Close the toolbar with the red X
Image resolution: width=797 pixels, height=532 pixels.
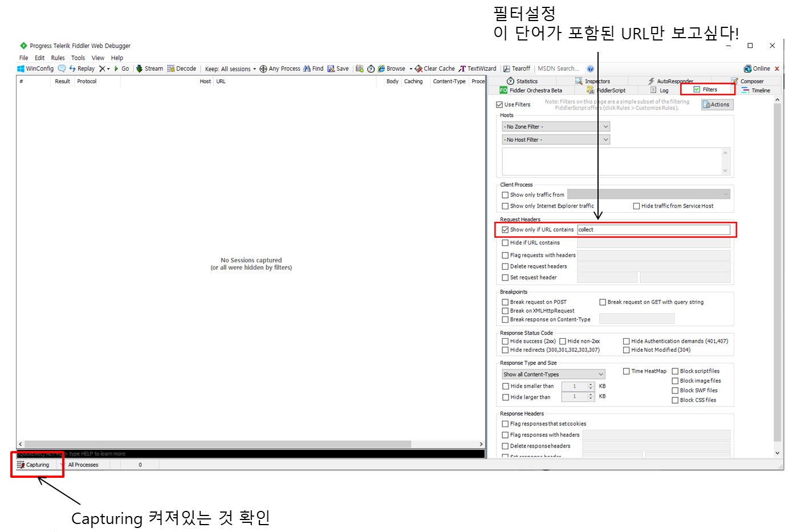[x=776, y=68]
